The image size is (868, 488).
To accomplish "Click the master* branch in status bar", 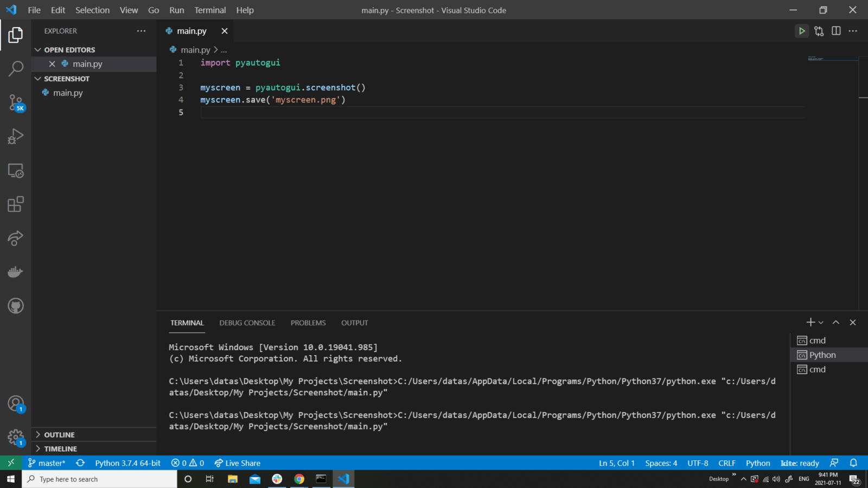I will pyautogui.click(x=47, y=463).
